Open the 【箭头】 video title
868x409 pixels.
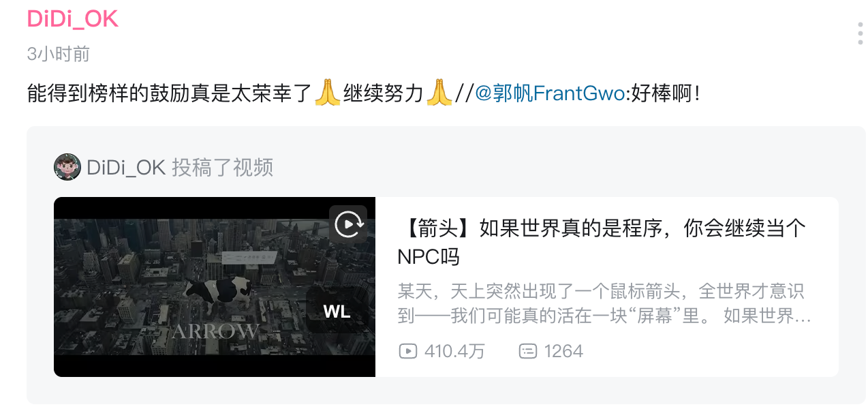tap(602, 242)
